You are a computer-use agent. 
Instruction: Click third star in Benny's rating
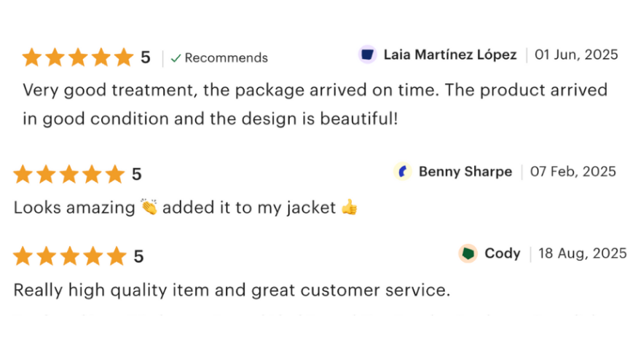click(x=69, y=175)
